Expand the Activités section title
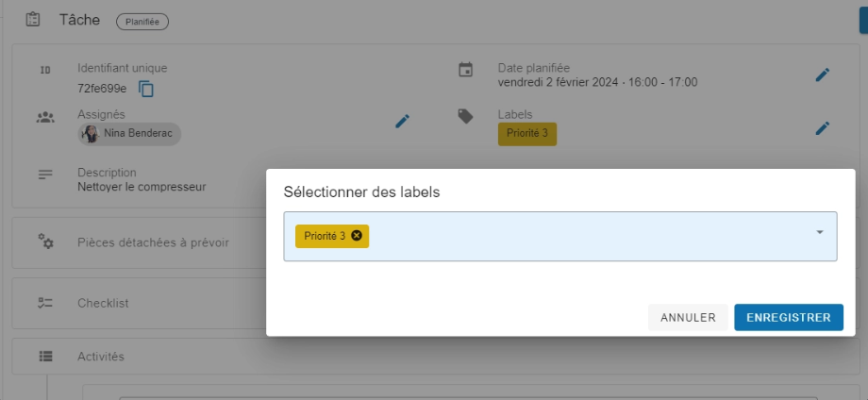Image resolution: width=868 pixels, height=400 pixels. click(101, 357)
